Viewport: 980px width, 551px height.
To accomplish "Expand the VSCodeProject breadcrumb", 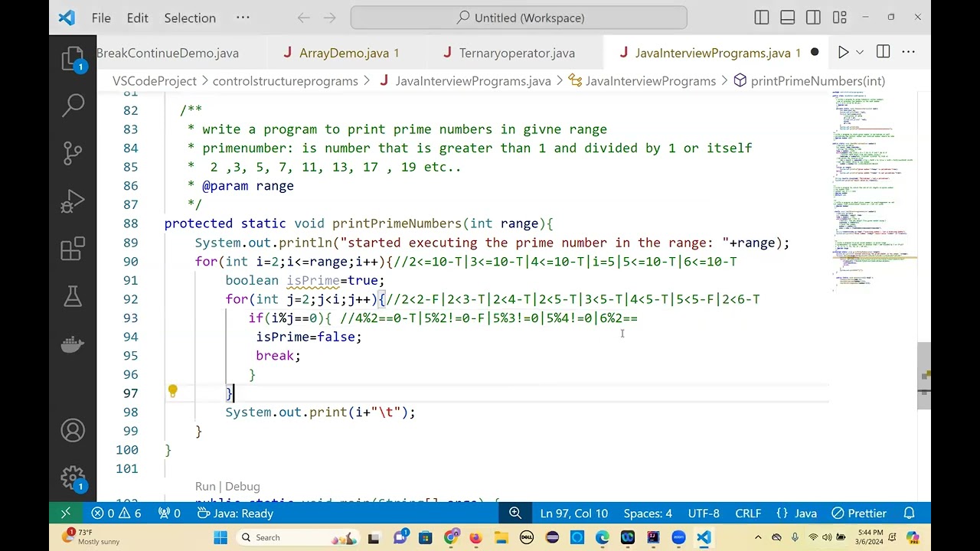I will pyautogui.click(x=155, y=81).
